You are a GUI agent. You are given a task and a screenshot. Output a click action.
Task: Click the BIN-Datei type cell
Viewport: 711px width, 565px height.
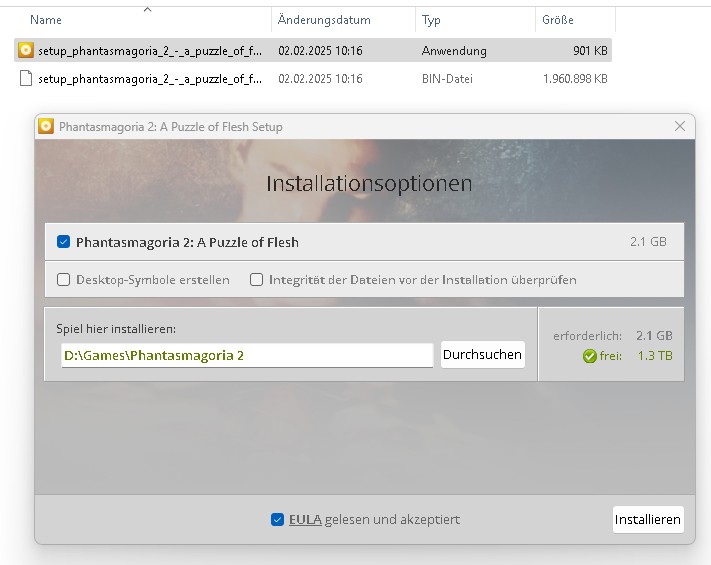[x=447, y=79]
